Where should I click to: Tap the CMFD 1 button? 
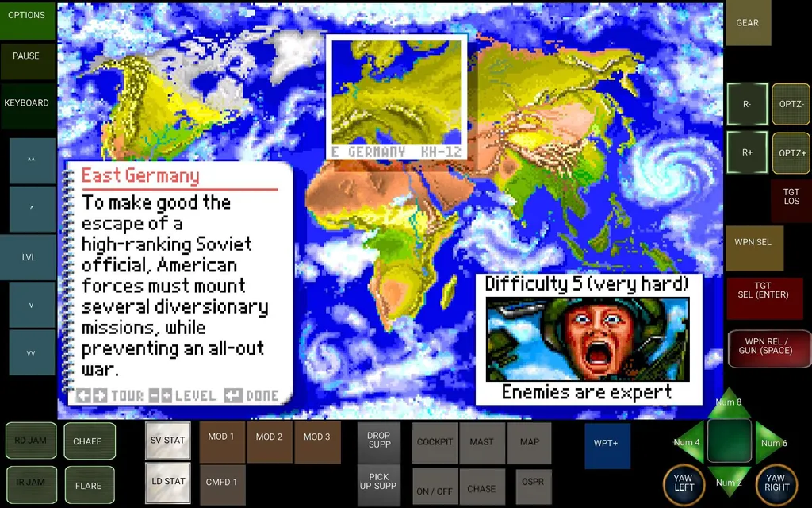[x=222, y=485]
